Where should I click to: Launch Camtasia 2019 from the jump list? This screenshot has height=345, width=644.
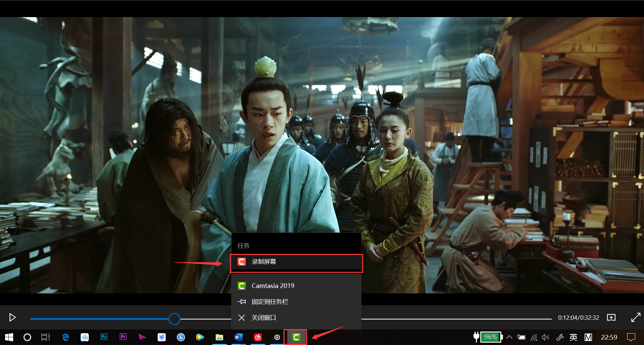pos(296,286)
